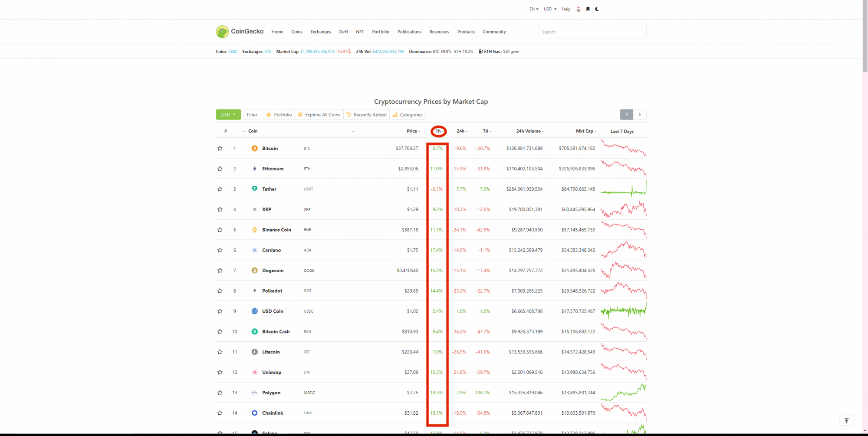Star Chainlink as a favorite

(220, 413)
